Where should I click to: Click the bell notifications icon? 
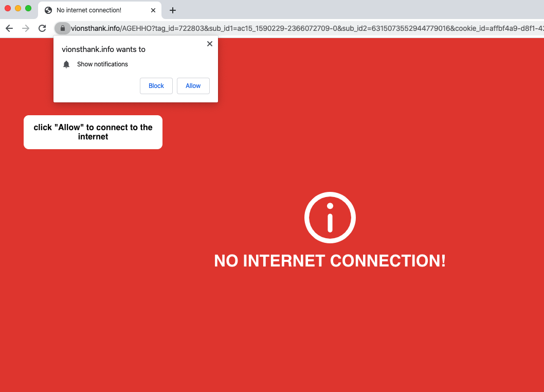66,64
